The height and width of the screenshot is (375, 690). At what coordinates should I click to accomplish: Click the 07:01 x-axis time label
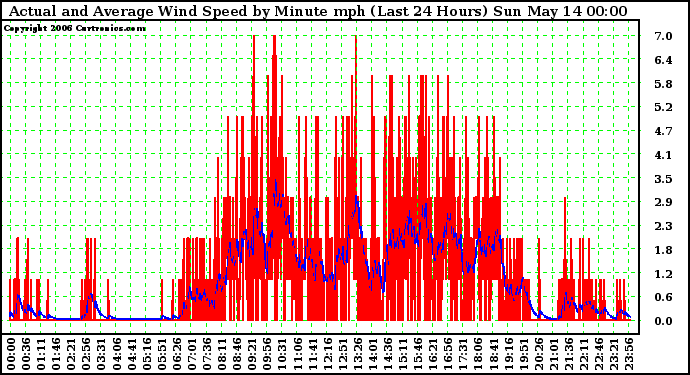[x=191, y=354]
